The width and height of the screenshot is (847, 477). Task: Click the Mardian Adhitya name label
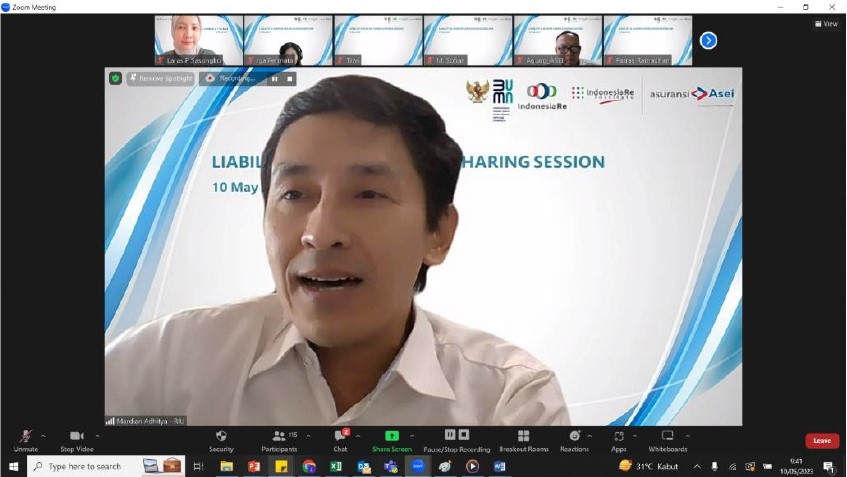(146, 421)
